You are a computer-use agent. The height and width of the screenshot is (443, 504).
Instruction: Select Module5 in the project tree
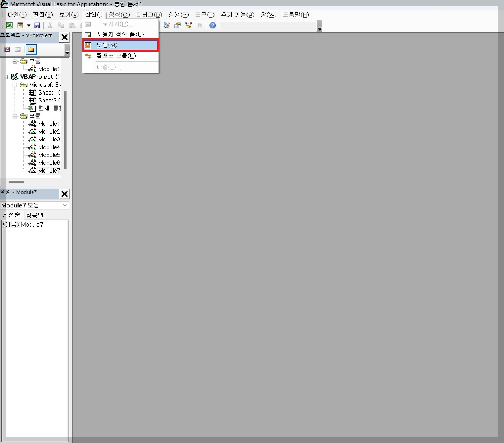44,155
